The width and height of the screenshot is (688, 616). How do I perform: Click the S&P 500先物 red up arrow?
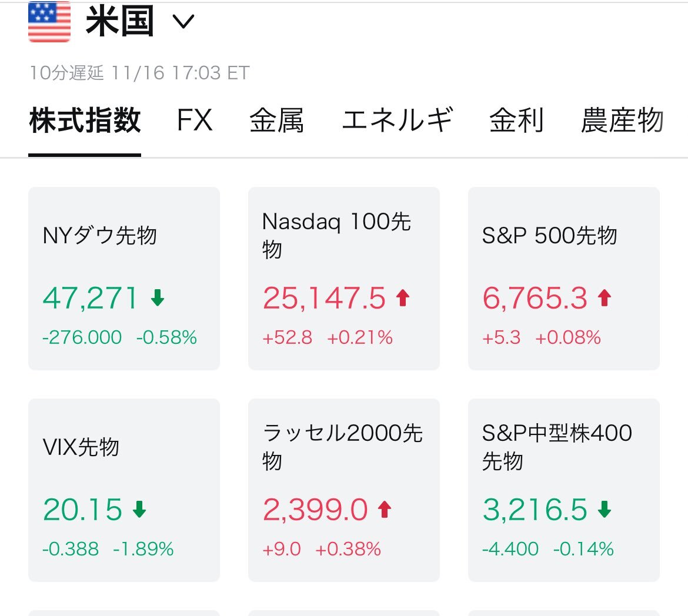pyautogui.click(x=604, y=298)
